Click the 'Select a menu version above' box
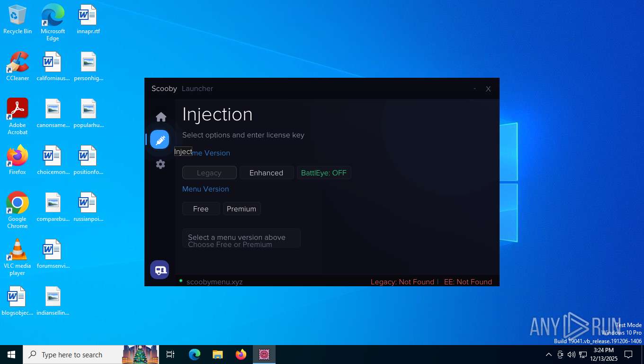Viewport: 644px width, 364px height. click(x=241, y=238)
